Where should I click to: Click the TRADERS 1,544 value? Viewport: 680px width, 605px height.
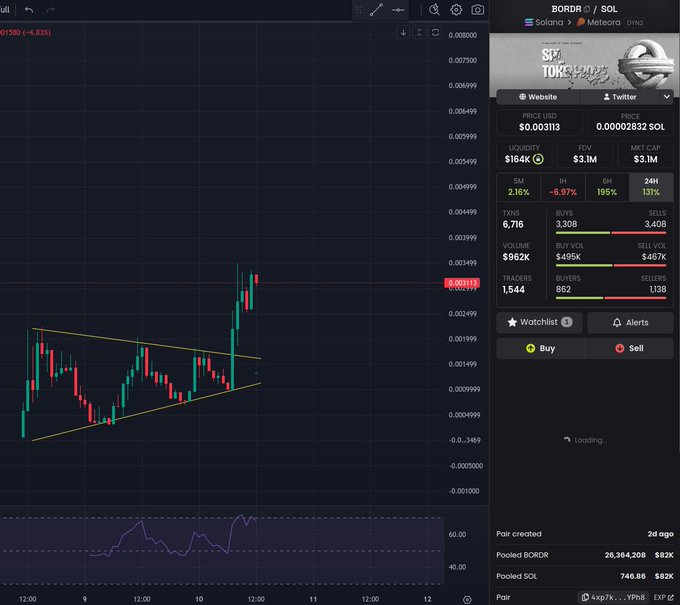pos(513,290)
